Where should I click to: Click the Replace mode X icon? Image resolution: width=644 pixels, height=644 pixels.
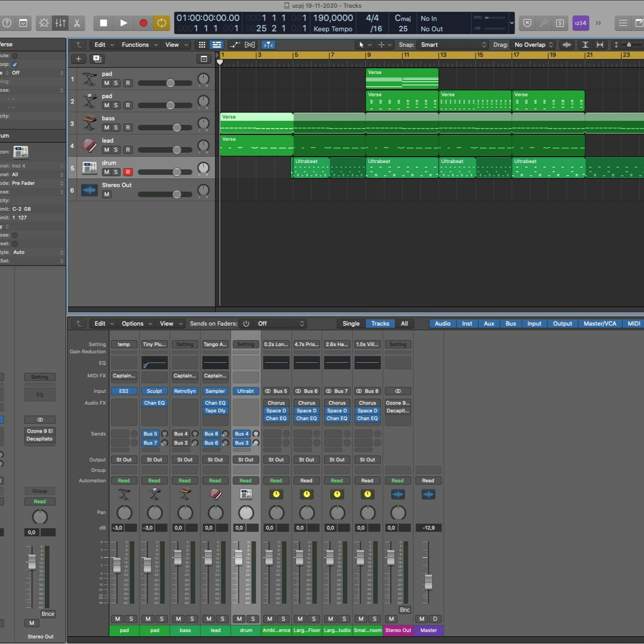527,23
